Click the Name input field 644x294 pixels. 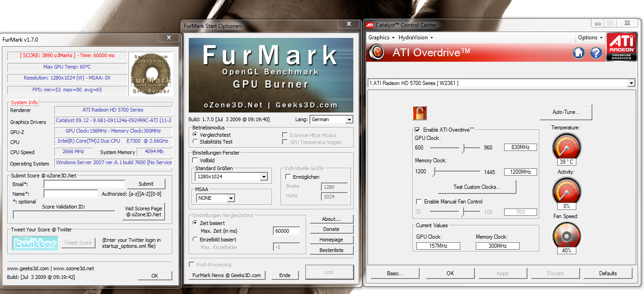(70, 194)
